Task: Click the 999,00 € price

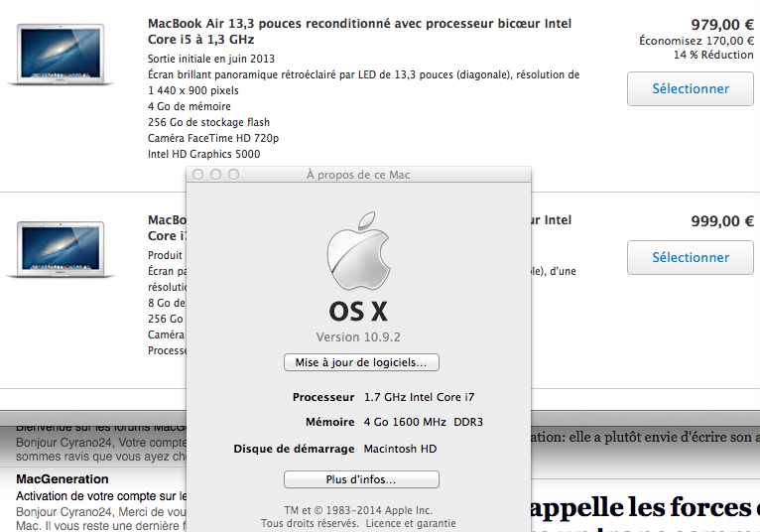Action: (722, 221)
